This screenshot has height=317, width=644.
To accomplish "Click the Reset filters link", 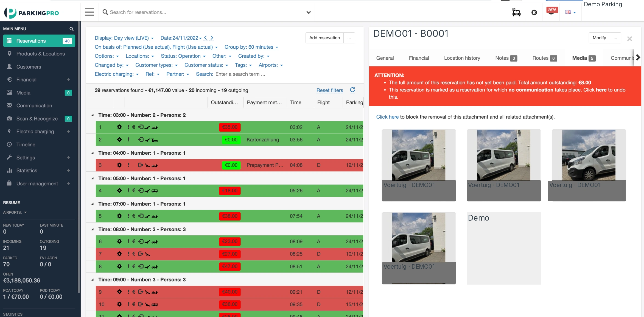I will tap(330, 90).
